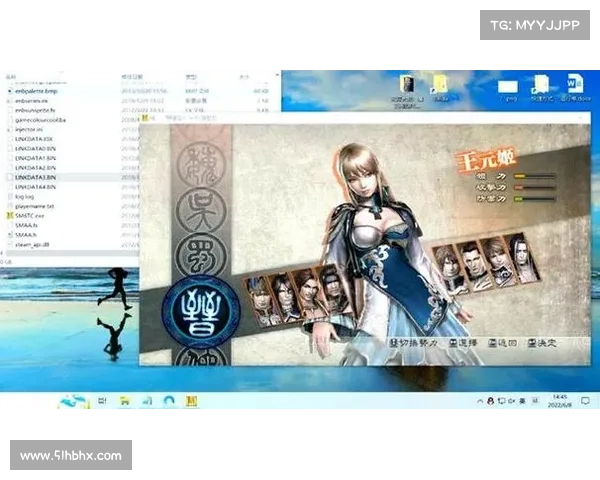Switch to the yellow game icon on the taskbar
Screen dimensions: 600x480
[191, 401]
